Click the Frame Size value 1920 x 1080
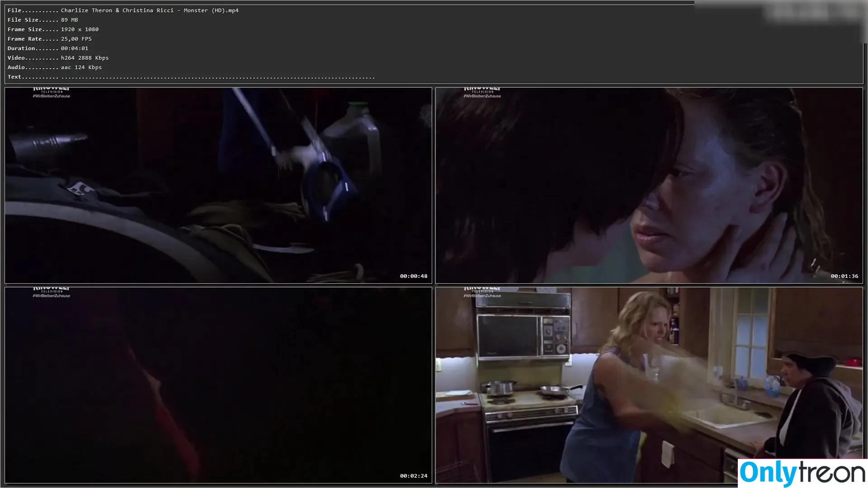The image size is (868, 488). 80,29
